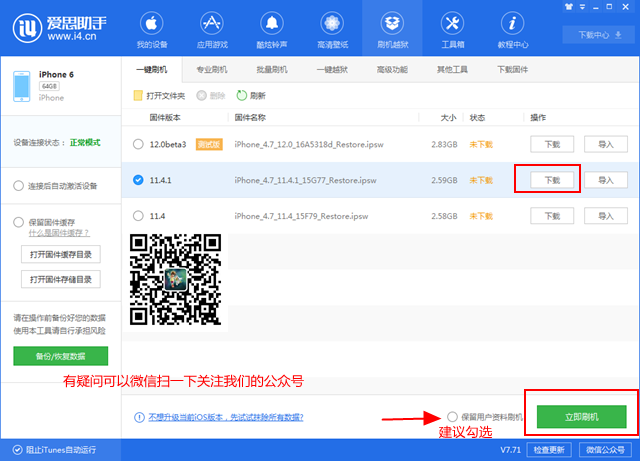Click 打开固件存储目录 button
The image size is (640, 461).
tap(61, 280)
